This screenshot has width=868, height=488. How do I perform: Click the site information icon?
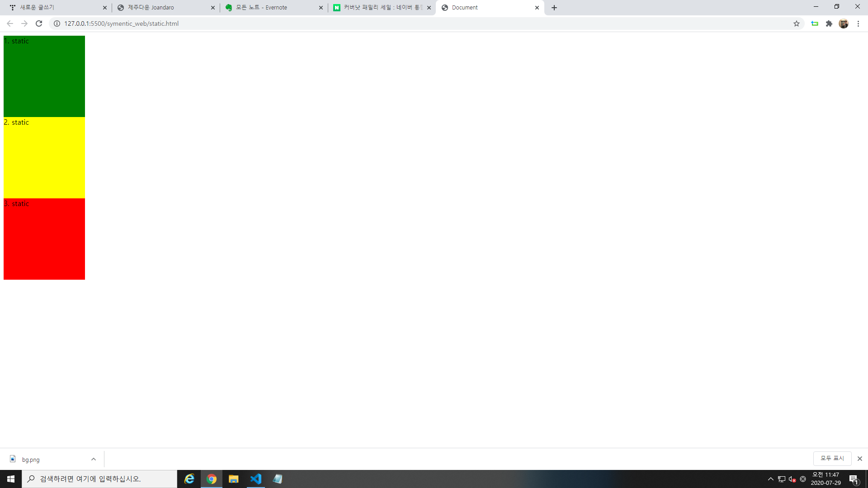coord(57,23)
